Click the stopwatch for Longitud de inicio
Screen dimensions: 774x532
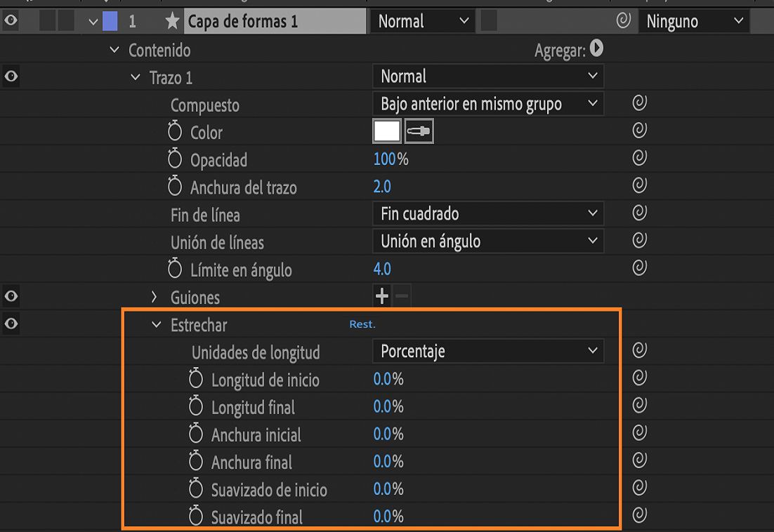click(x=195, y=379)
